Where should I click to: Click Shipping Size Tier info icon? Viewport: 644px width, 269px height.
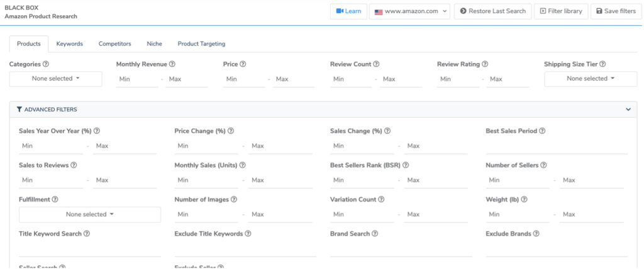point(602,64)
